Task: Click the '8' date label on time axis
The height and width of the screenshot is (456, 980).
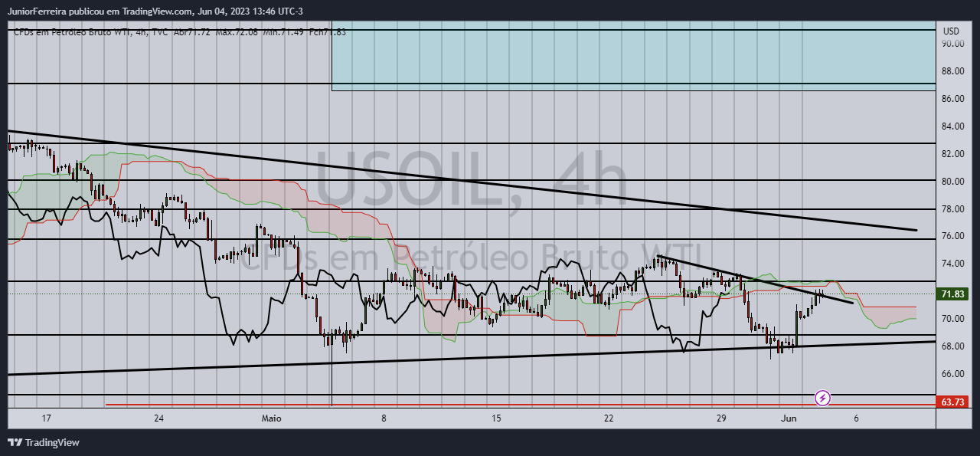Action: (x=384, y=418)
